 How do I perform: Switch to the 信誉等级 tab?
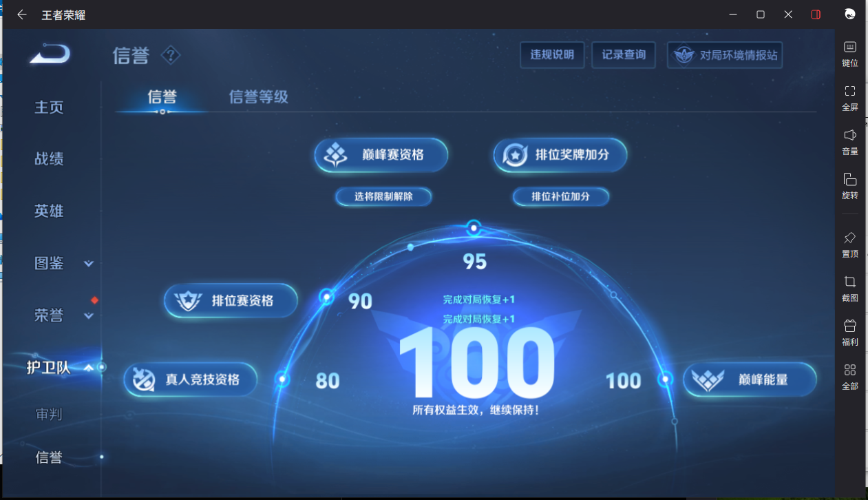point(258,97)
